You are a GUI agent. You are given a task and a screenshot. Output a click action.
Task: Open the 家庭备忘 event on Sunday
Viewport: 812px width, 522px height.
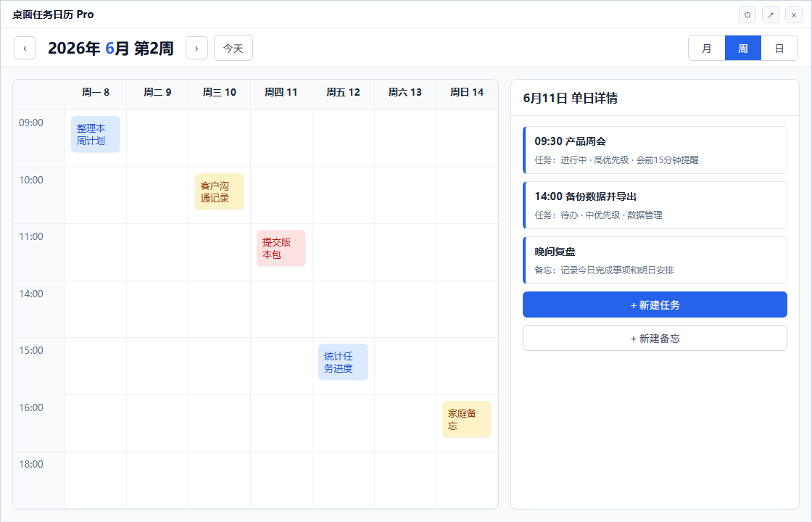tap(467, 420)
